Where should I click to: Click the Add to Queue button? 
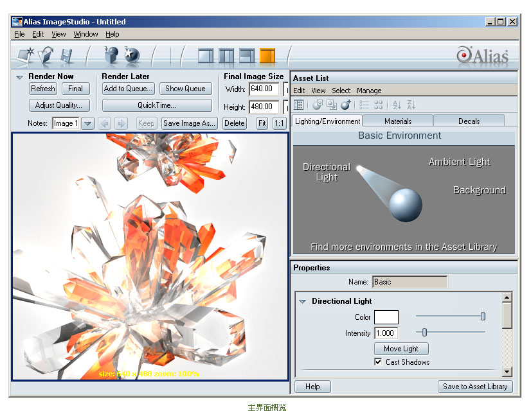[128, 89]
